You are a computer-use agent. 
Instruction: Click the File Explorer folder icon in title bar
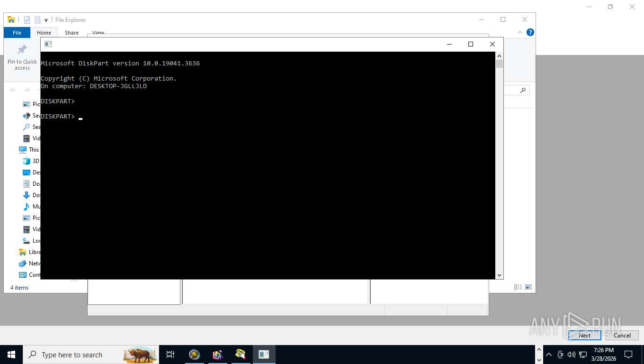[x=11, y=19]
